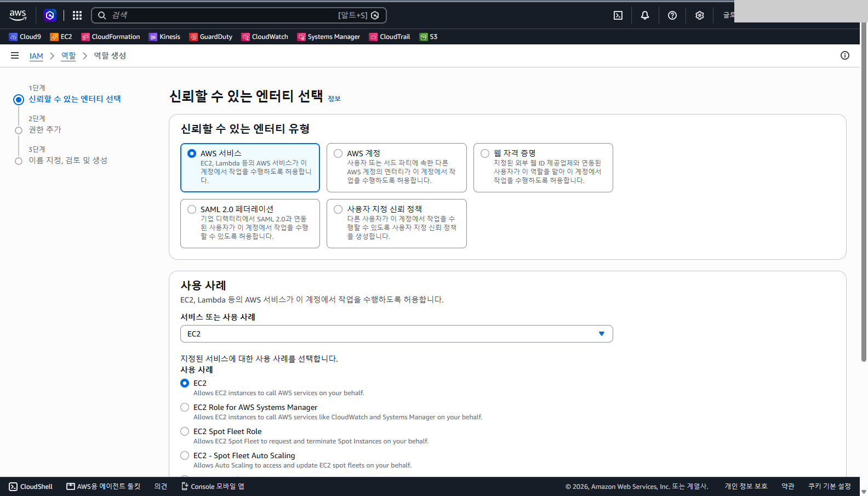The image size is (868, 496).
Task: Click the page vertical scrollbar
Action: click(x=864, y=192)
